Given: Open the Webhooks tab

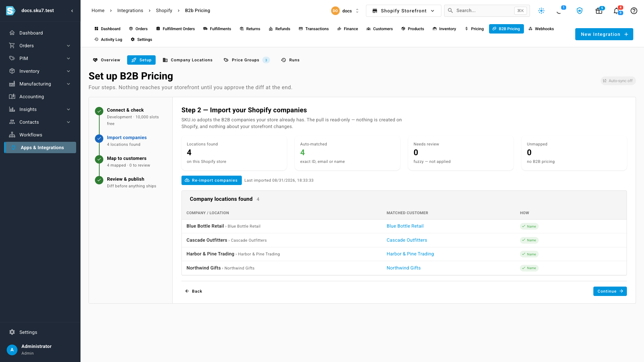Looking at the screenshot, I should pyautogui.click(x=541, y=29).
